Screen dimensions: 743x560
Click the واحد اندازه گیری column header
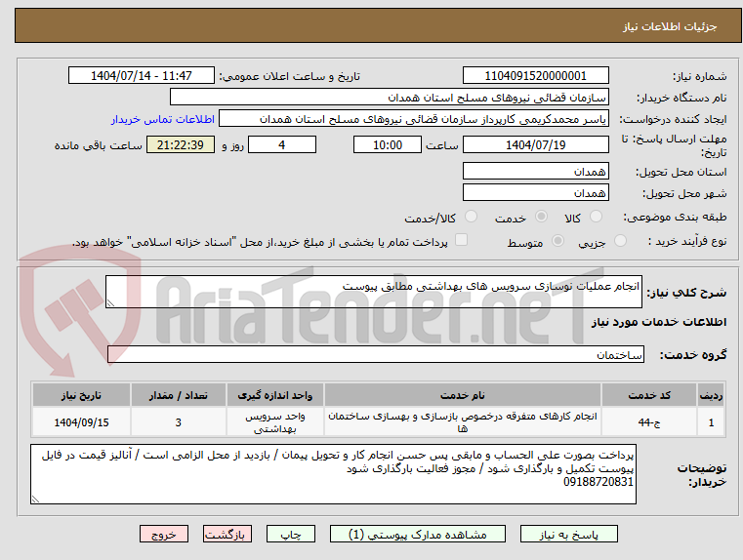coord(274,395)
